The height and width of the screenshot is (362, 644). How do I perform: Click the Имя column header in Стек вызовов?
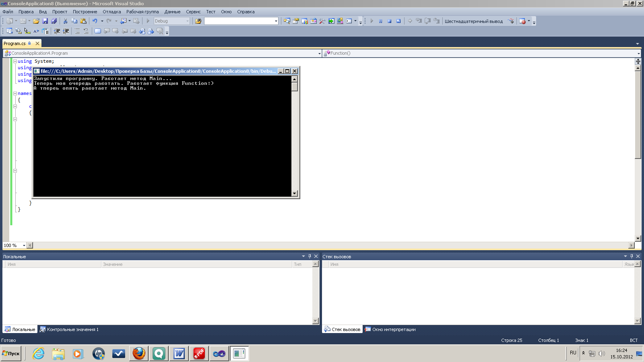click(x=475, y=264)
